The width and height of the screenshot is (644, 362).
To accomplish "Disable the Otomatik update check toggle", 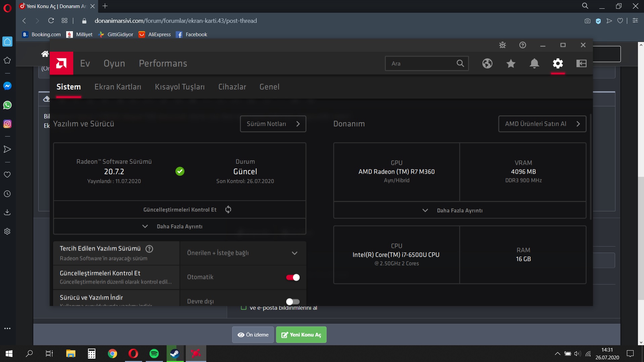I will point(293,277).
